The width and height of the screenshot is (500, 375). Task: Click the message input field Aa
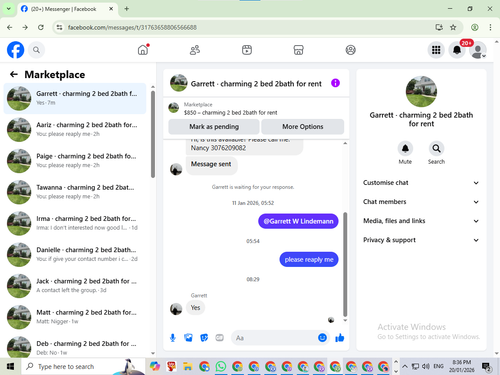[273, 338]
